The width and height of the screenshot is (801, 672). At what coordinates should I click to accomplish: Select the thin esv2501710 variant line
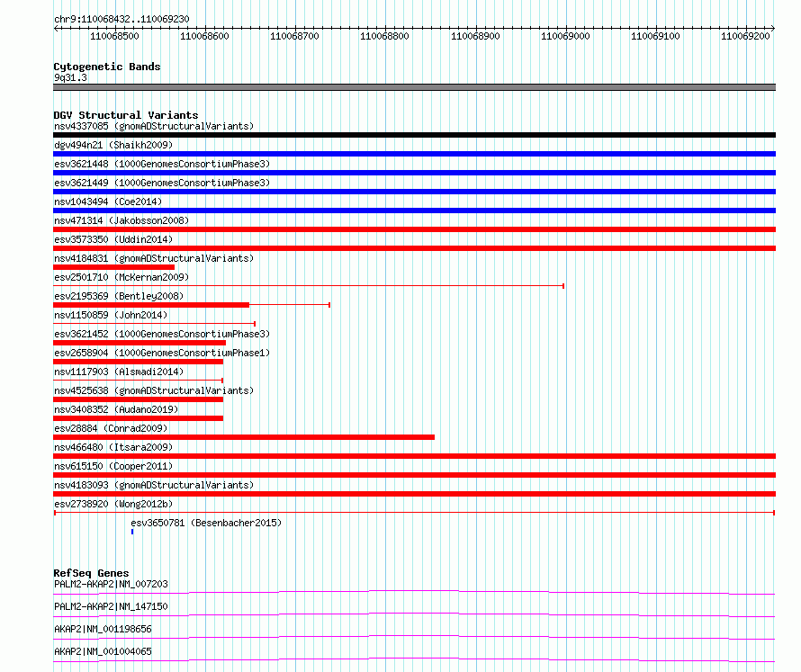(309, 286)
